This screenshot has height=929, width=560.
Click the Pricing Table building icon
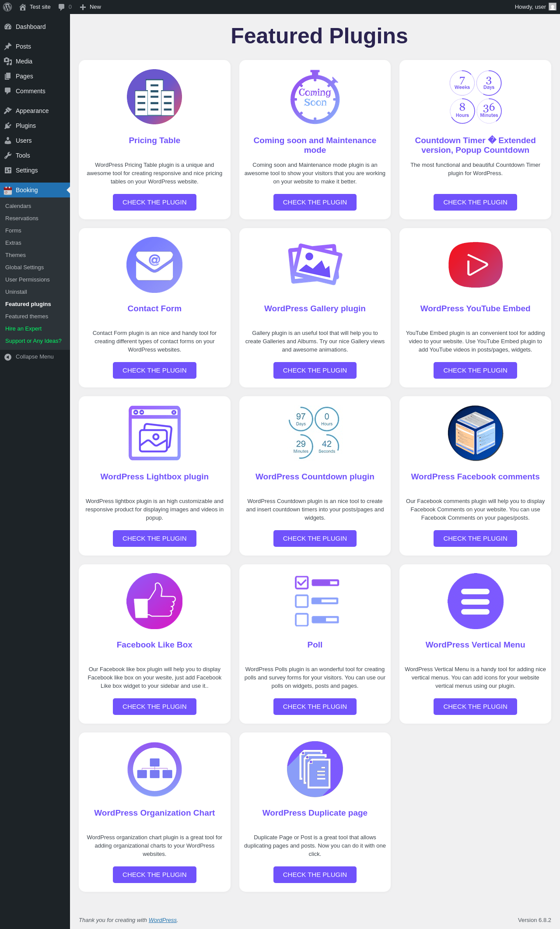pyautogui.click(x=154, y=97)
